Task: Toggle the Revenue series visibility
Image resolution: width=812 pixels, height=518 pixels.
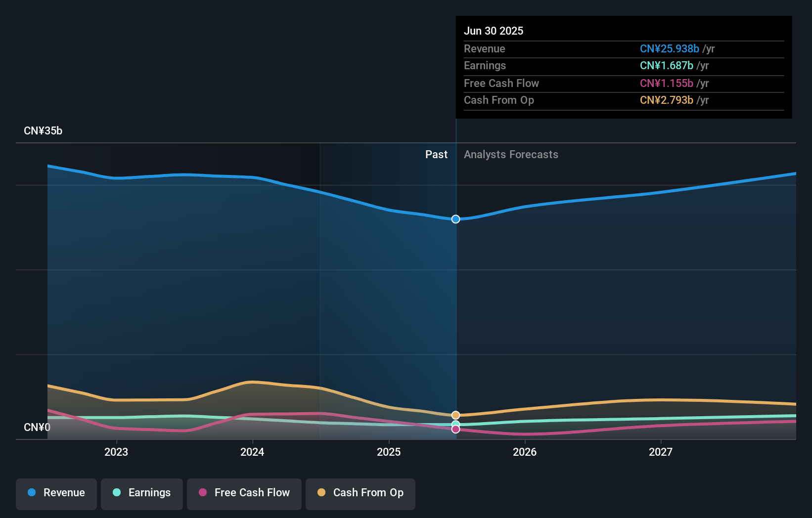Action: pos(56,493)
